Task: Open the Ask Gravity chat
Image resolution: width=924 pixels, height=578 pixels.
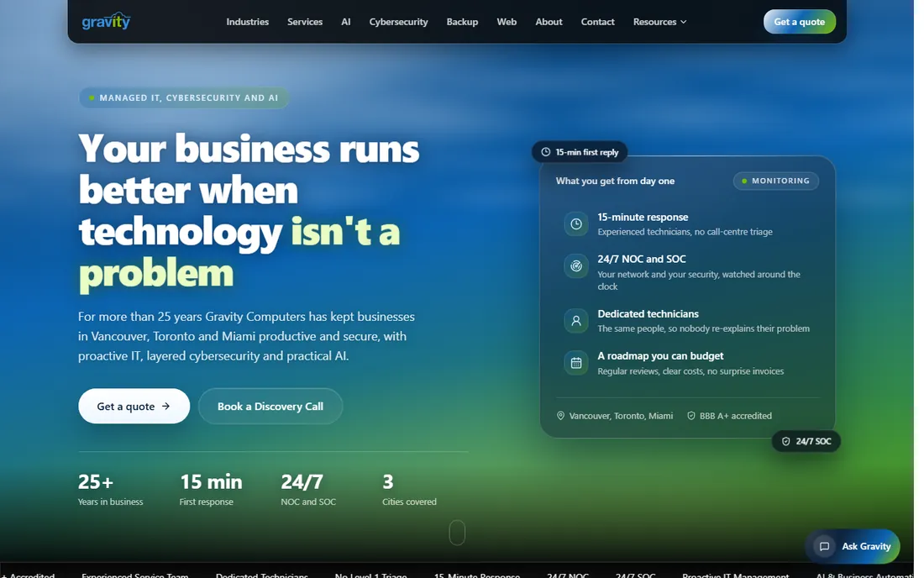Action: (853, 546)
